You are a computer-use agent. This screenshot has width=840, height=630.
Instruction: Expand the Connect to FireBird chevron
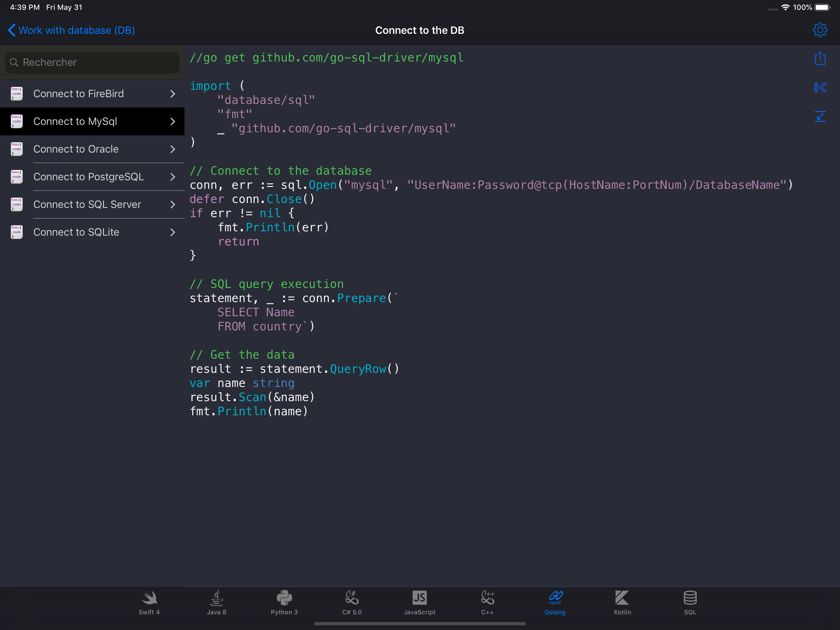(173, 94)
